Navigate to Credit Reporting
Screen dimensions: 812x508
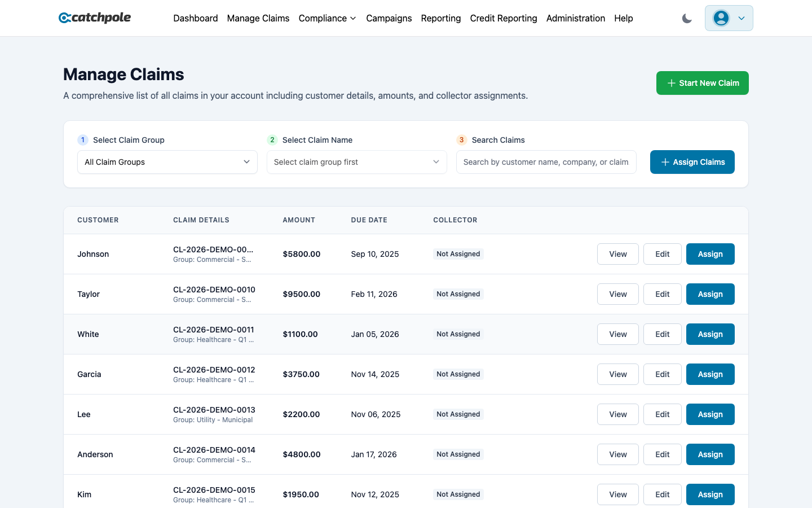coord(503,18)
